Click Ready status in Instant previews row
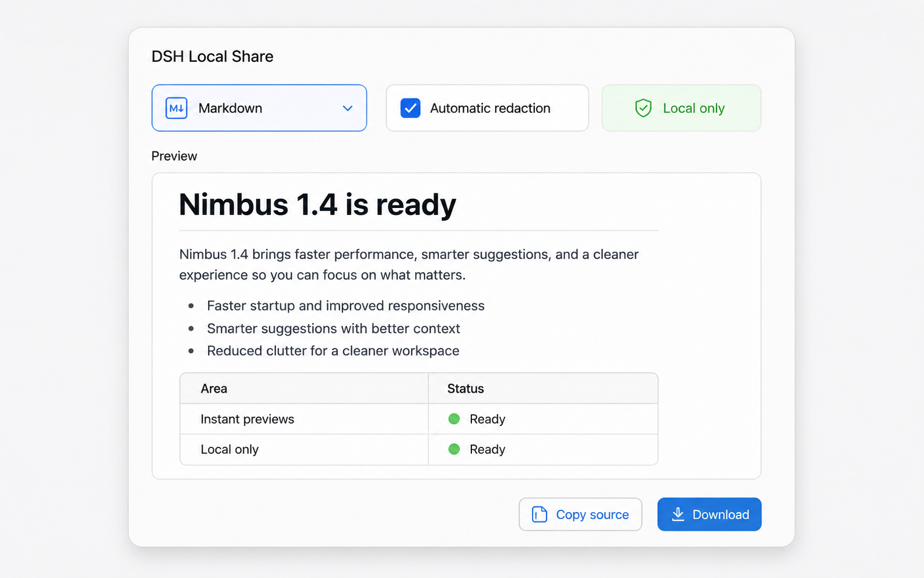The image size is (924, 578). [487, 420]
